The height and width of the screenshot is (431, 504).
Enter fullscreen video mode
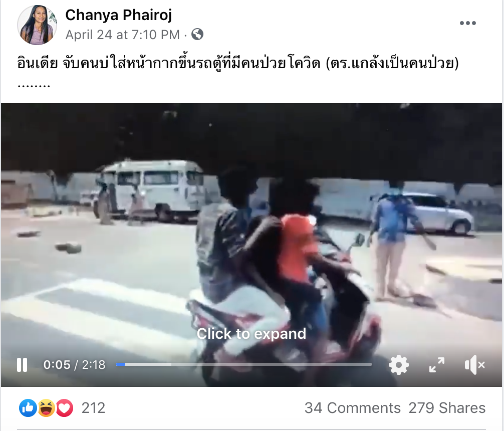coord(437,365)
